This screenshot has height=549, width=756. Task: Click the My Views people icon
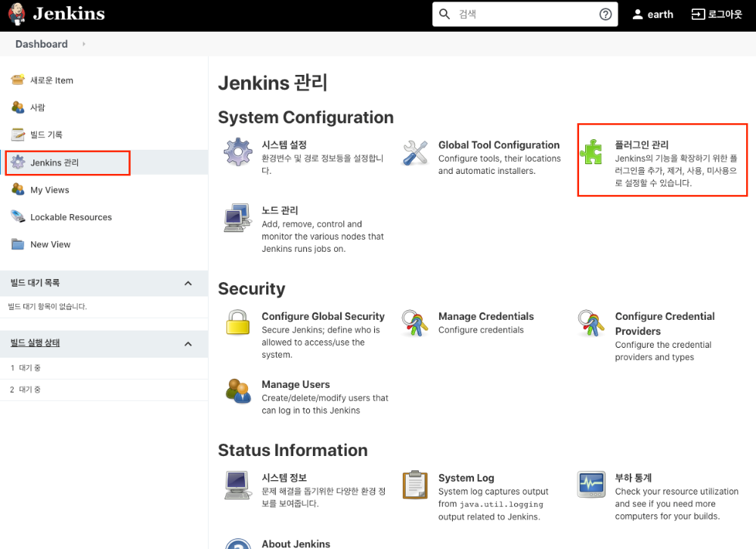pyautogui.click(x=18, y=189)
